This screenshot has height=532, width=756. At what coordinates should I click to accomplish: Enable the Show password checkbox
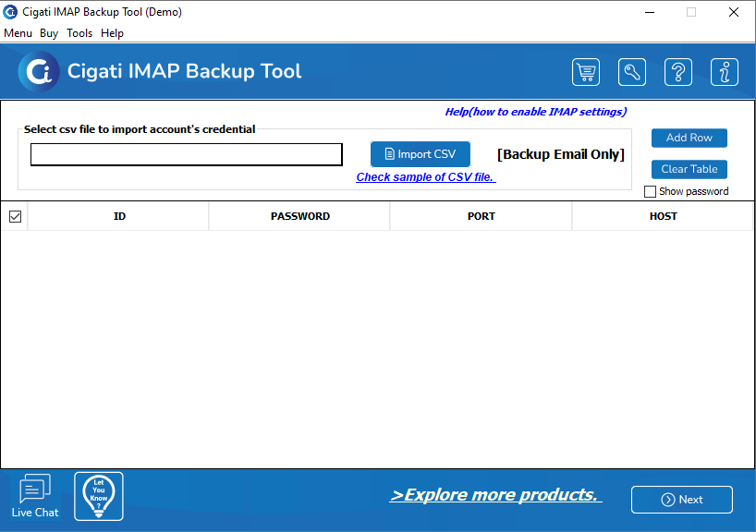650,191
